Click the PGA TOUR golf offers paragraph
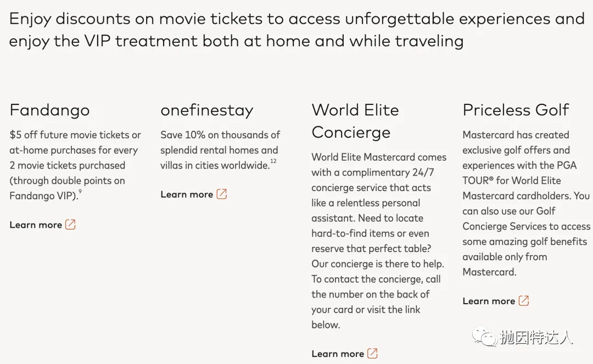The height and width of the screenshot is (364, 593). [525, 203]
